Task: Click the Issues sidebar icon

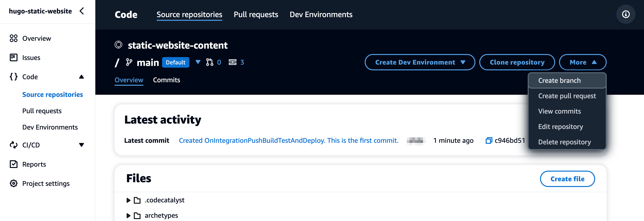Action: tap(13, 57)
